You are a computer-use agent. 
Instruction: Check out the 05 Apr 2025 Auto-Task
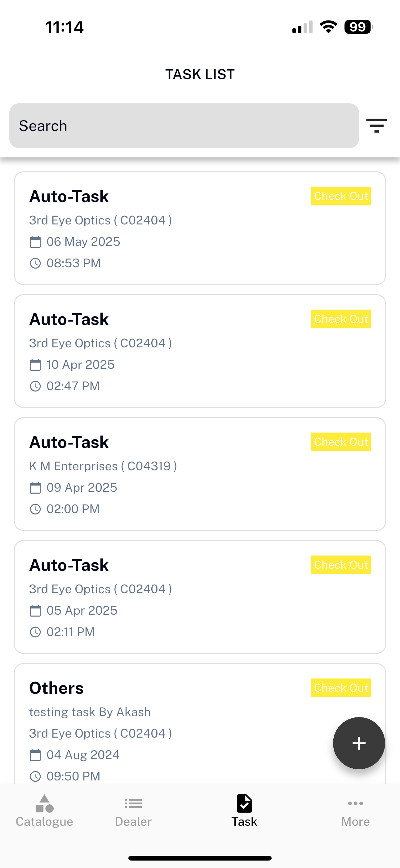point(341,565)
